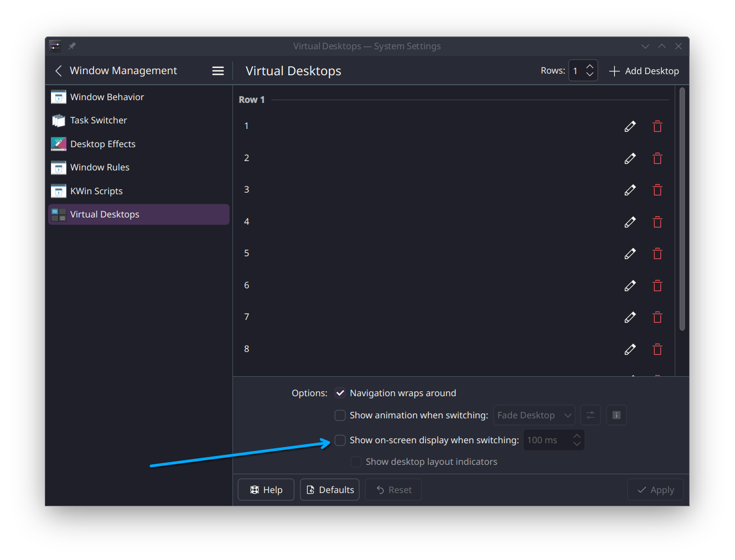Open the Fade Desktop animation dropdown
This screenshot has height=560, width=735.
click(534, 415)
